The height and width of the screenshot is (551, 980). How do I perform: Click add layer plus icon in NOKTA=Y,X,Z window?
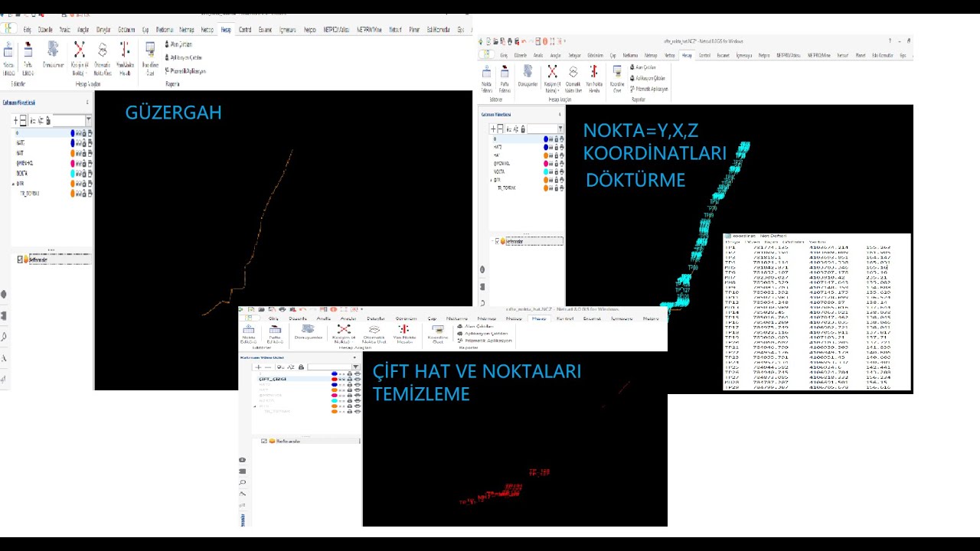click(493, 129)
